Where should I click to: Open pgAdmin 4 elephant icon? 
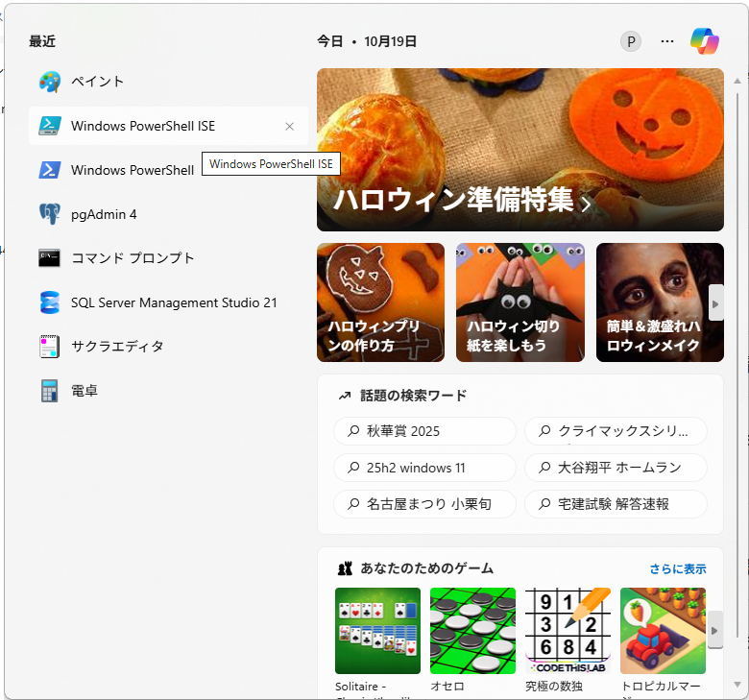(x=50, y=214)
